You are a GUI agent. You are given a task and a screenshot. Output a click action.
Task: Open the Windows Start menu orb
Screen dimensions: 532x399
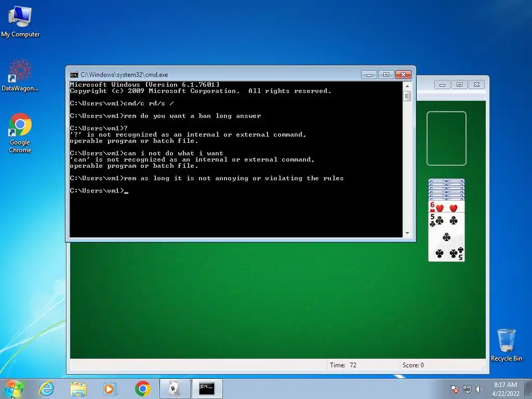(14, 389)
